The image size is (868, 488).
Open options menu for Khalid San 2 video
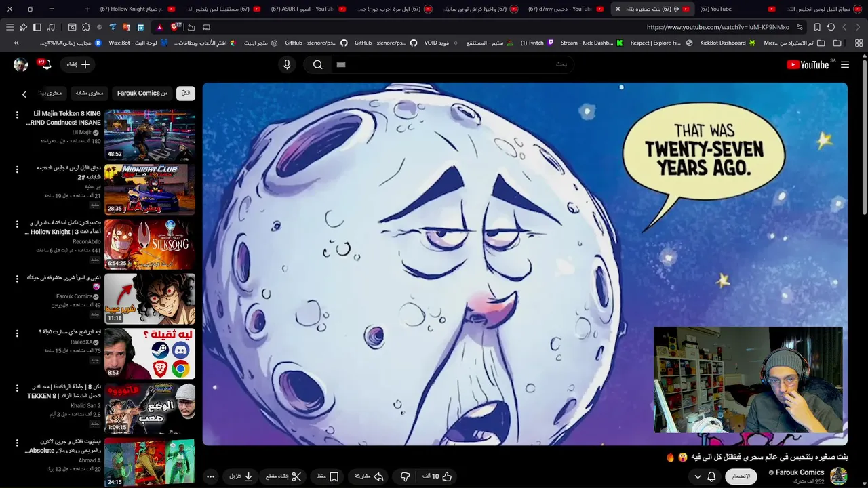point(17,388)
